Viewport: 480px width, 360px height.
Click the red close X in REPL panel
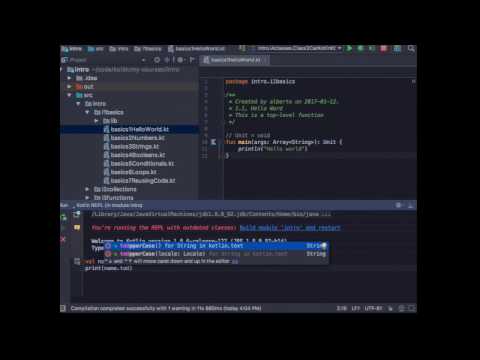coord(63,239)
